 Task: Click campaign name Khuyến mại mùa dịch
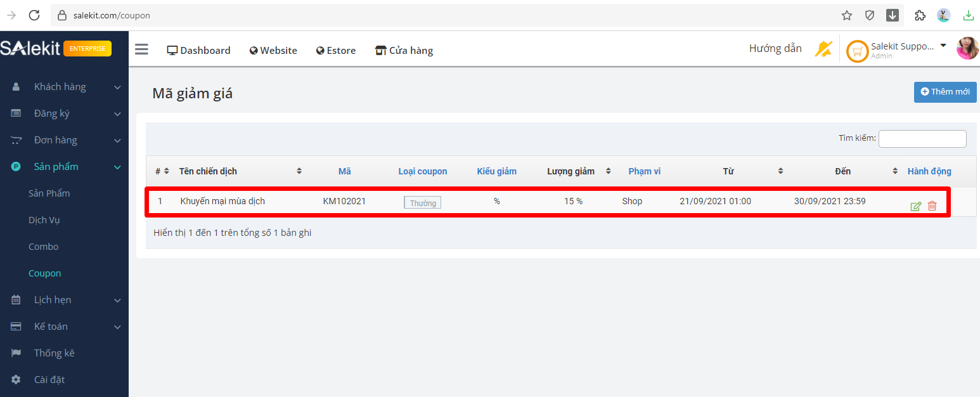[x=222, y=201]
